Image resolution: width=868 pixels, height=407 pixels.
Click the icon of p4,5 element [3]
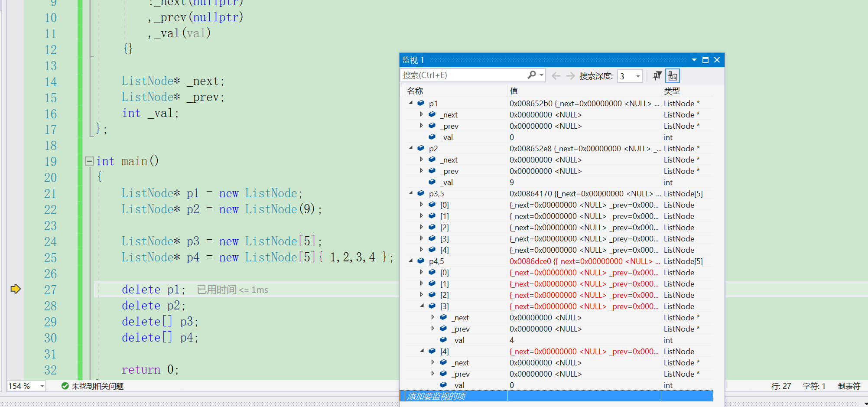click(x=432, y=306)
